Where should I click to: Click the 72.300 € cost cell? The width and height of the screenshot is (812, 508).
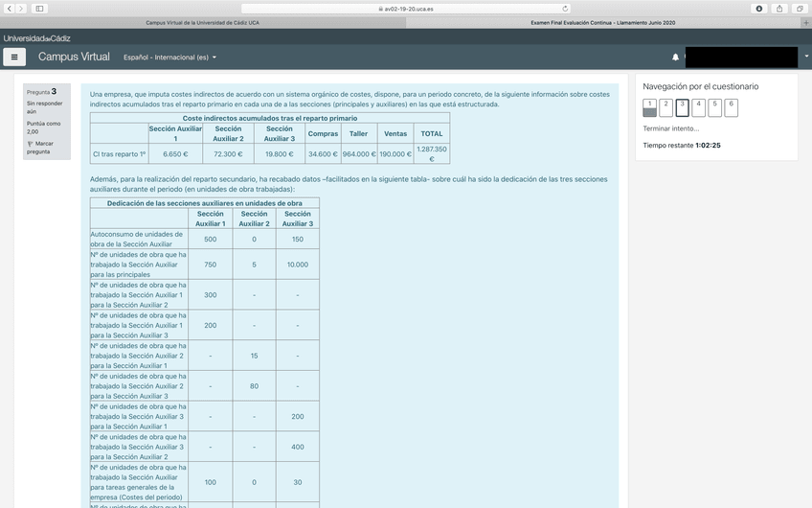tap(228, 154)
